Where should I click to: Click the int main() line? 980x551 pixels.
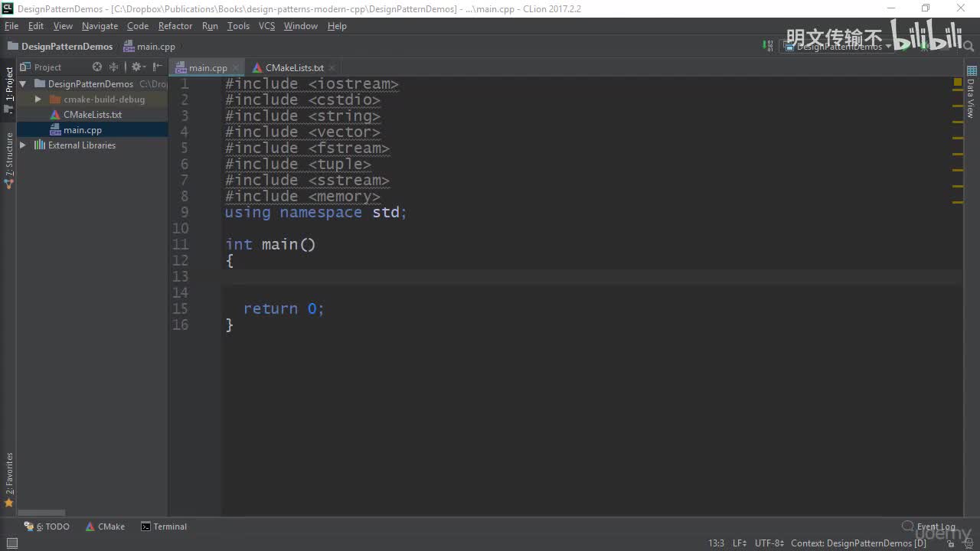coord(270,244)
